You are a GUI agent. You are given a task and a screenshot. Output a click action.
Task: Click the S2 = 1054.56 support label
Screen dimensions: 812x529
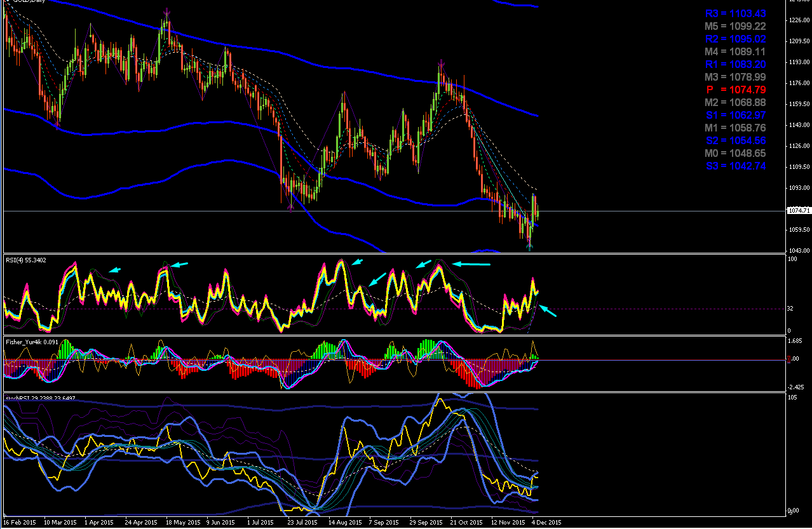[x=735, y=140]
